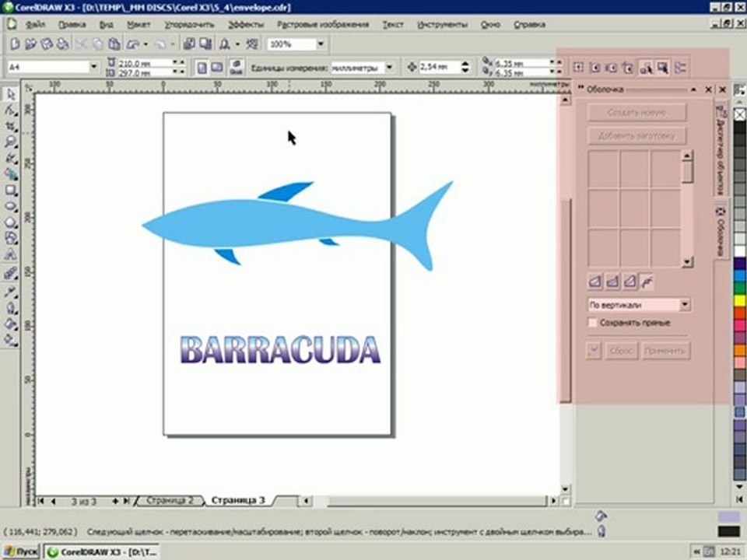Click the nudge offset 2,54 мм spinner
Image resolution: width=747 pixels, height=560 pixels.
pos(465,67)
